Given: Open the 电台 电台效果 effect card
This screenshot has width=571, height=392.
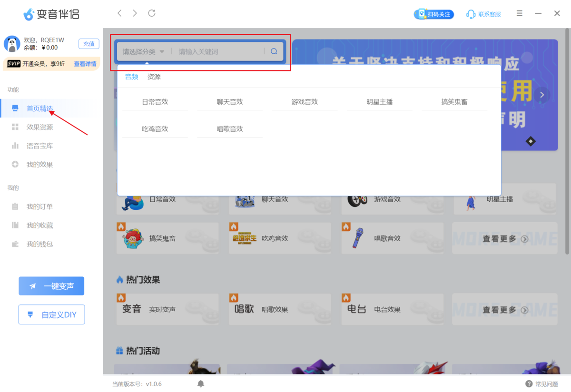Looking at the screenshot, I should pyautogui.click(x=392, y=309).
